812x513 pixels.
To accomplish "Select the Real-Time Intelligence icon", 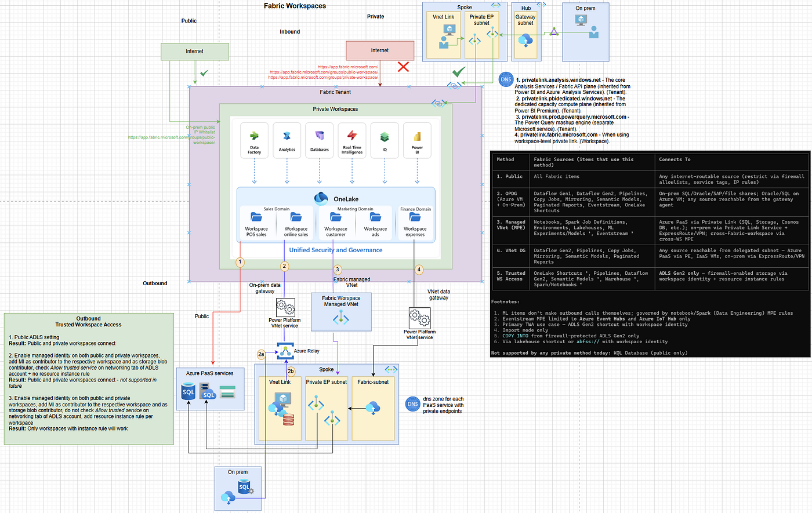I will point(352,136).
